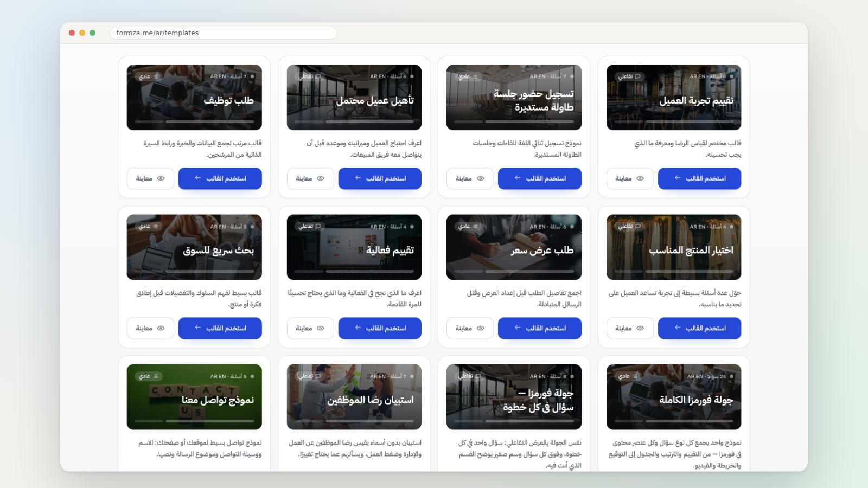Open the جولة فورمزا سؤال في كل خطوة thumbnail
The image size is (868, 488).
pyautogui.click(x=514, y=397)
